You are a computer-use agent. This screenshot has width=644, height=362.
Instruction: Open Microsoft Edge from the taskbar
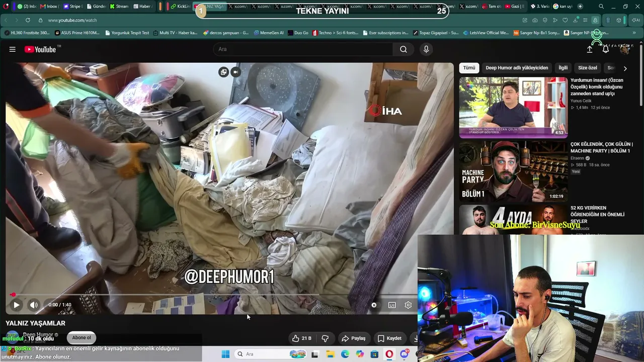pyautogui.click(x=345, y=354)
